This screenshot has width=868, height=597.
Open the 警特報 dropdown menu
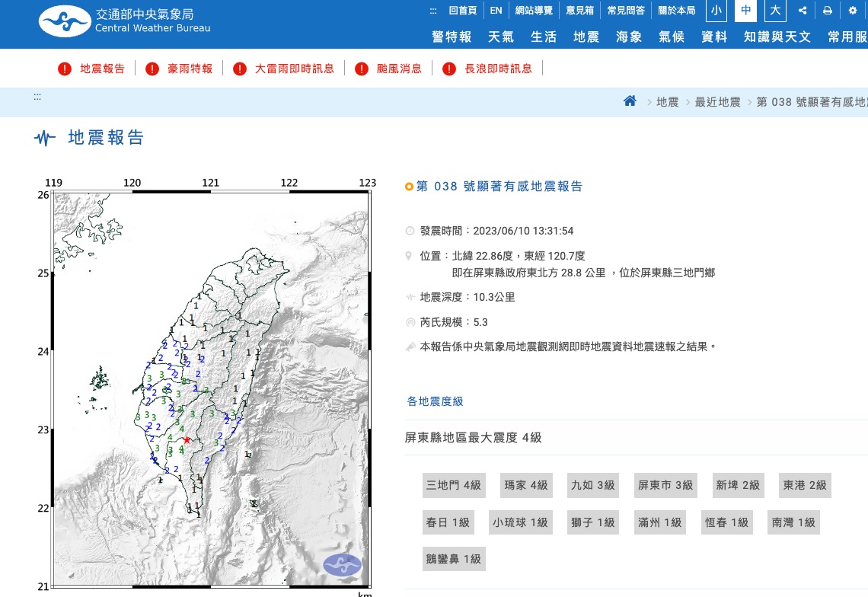click(x=452, y=37)
